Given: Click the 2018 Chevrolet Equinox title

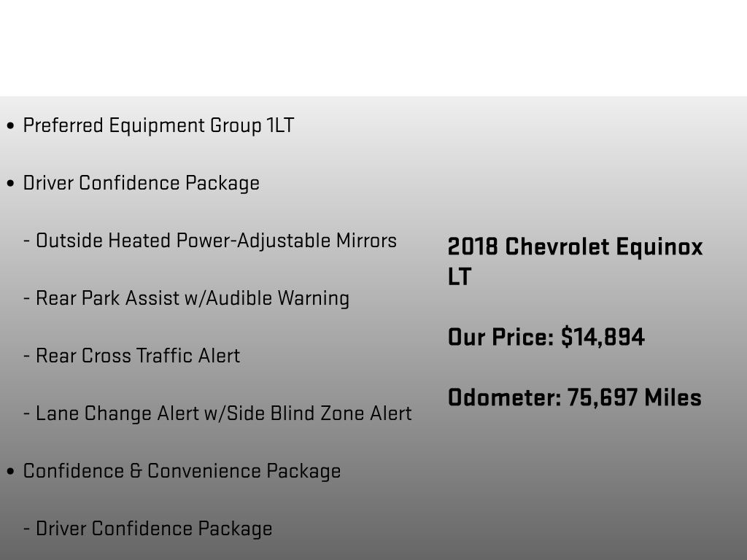Looking at the screenshot, I should (x=575, y=246).
